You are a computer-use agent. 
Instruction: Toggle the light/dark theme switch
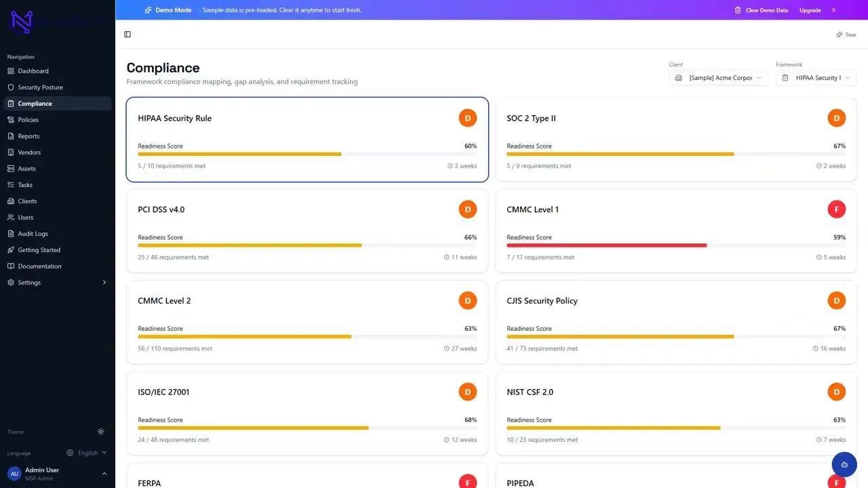pyautogui.click(x=101, y=432)
